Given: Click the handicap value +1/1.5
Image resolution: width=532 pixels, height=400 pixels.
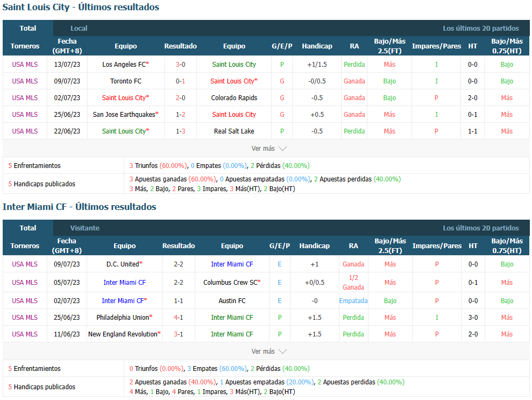Looking at the screenshot, I should tap(317, 64).
